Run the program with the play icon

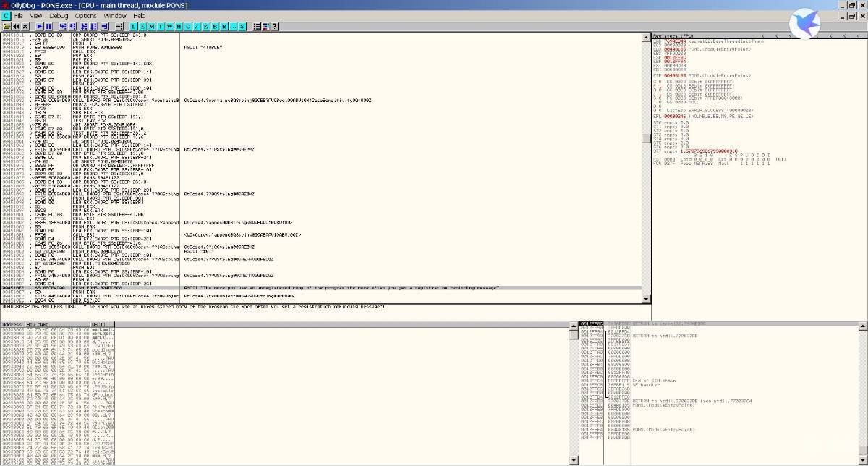(x=40, y=26)
